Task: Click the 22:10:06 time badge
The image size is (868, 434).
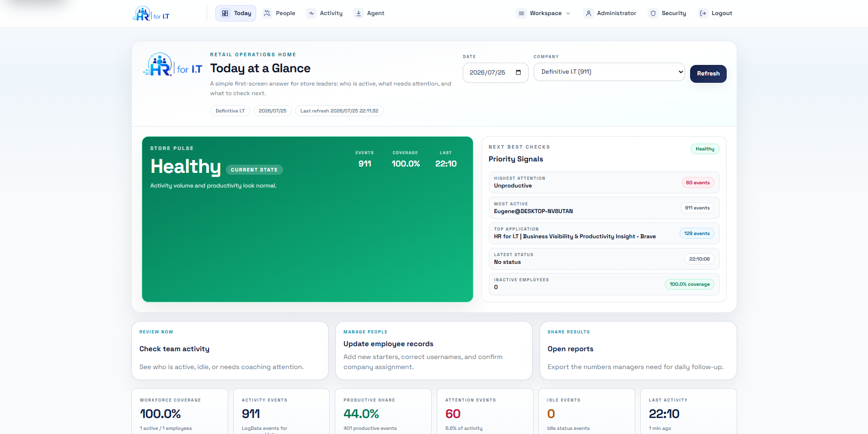Action: [x=699, y=259]
